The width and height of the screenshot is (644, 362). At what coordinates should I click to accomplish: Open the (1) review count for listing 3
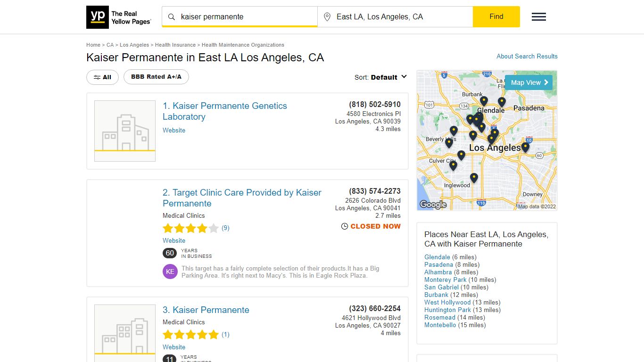pos(225,334)
